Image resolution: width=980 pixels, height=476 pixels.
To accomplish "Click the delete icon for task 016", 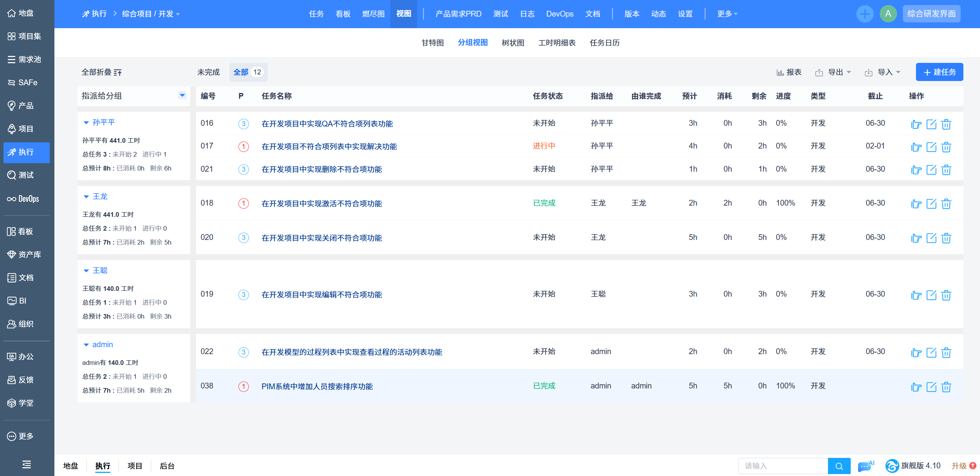I will [946, 124].
